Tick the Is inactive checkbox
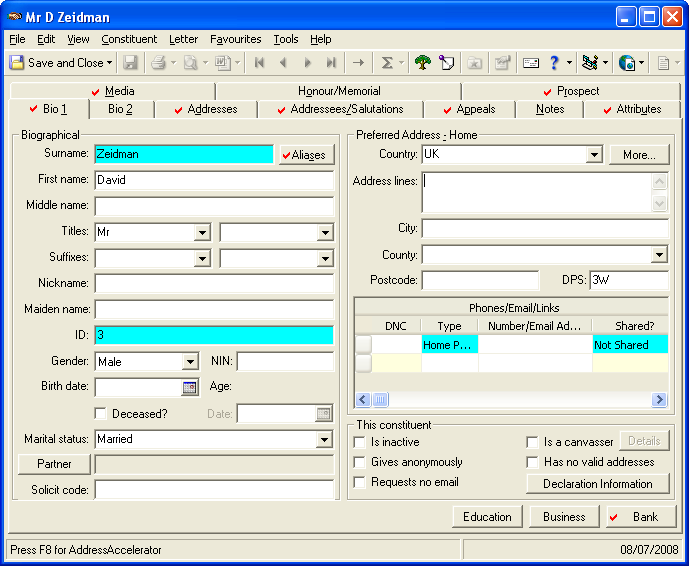Viewport: 689px width, 566px height. [x=359, y=442]
